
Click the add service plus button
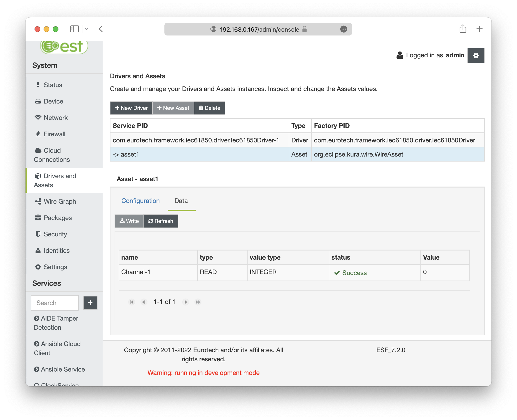point(90,302)
